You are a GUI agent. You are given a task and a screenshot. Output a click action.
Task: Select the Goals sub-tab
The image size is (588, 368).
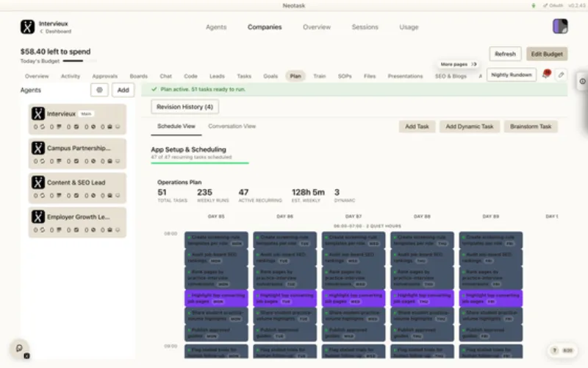[270, 77]
